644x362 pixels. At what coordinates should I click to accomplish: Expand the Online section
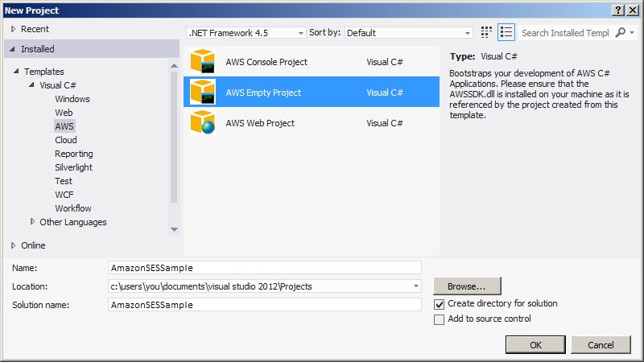(x=13, y=245)
